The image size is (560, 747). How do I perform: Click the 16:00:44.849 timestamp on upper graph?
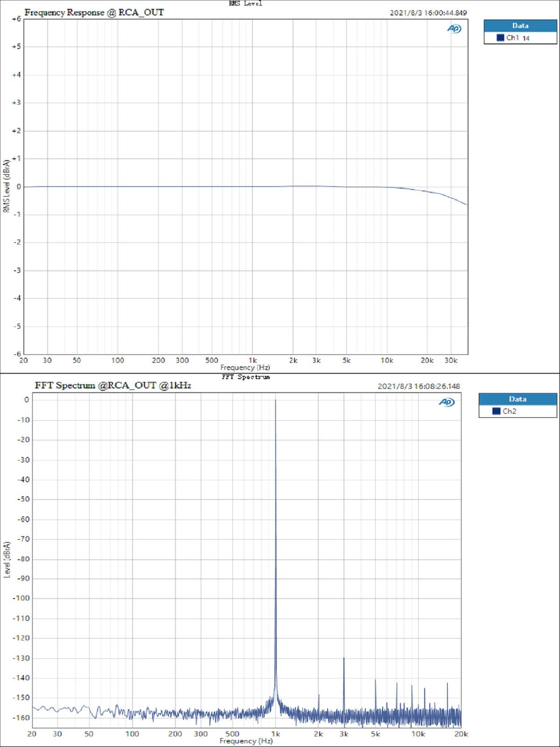click(x=445, y=13)
